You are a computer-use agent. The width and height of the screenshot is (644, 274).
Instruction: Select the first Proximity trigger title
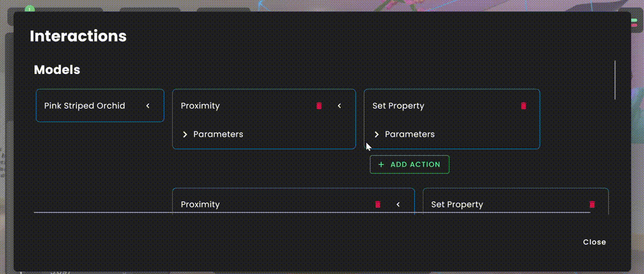pyautogui.click(x=200, y=106)
